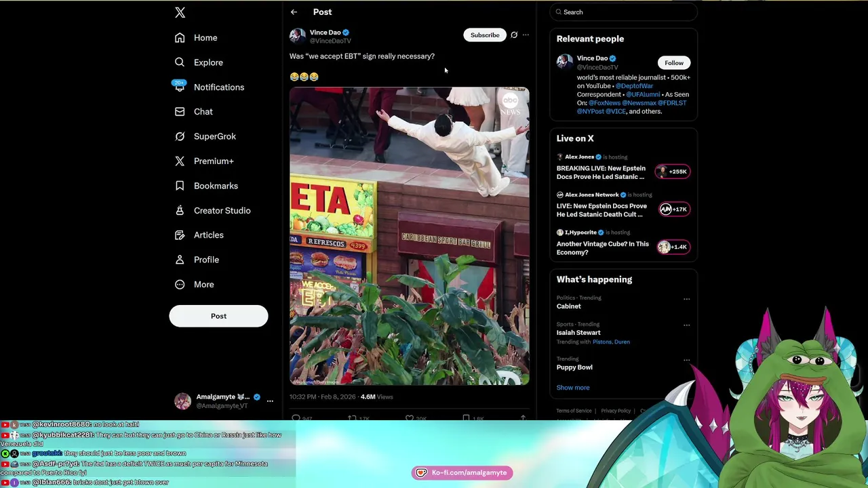Select the Creator Studio menu label
Image resolution: width=868 pixels, height=488 pixels.
(x=222, y=210)
